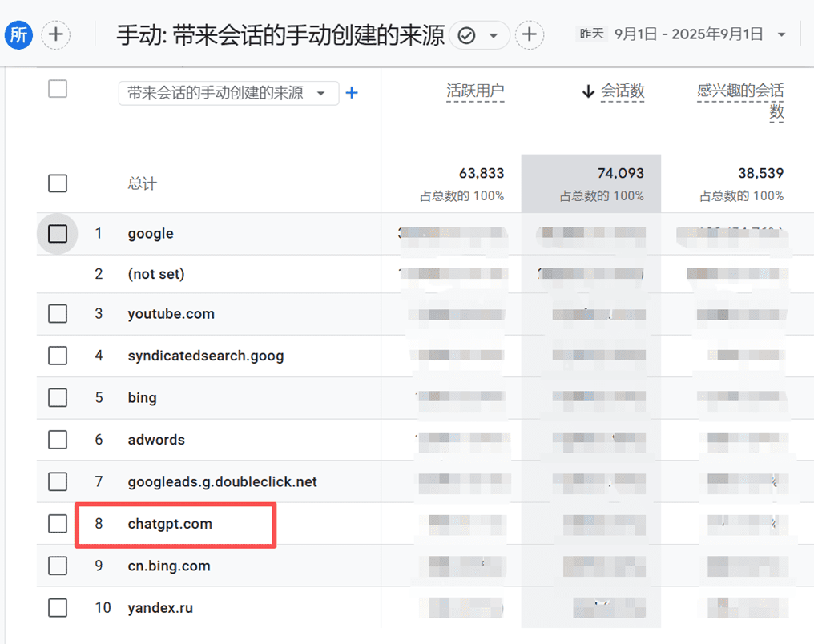The image size is (814, 644).
Task: Add a secondary dimension with the blue plus
Action: 351,93
